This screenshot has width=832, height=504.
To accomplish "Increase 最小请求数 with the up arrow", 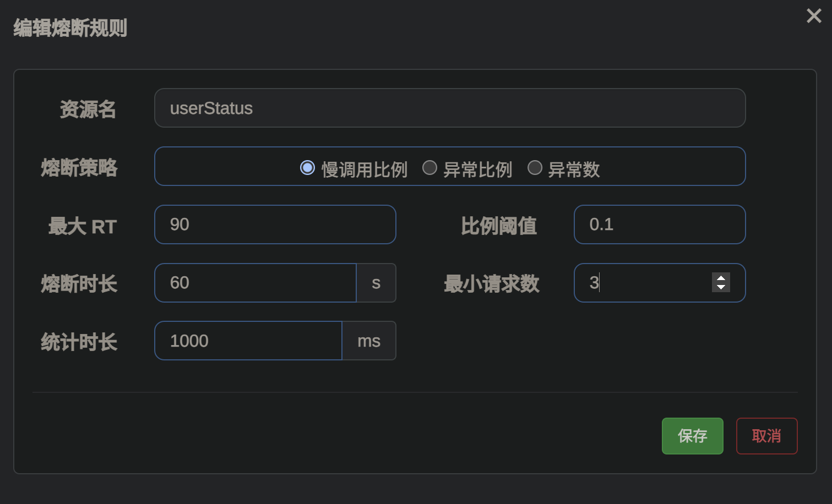I will point(721,278).
